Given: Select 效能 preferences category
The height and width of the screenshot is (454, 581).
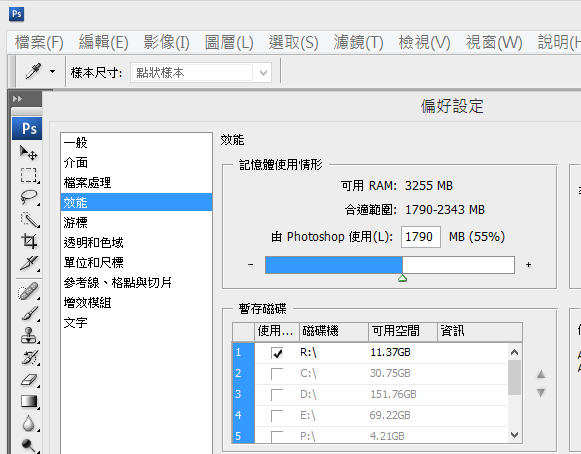Looking at the screenshot, I should coord(136,202).
